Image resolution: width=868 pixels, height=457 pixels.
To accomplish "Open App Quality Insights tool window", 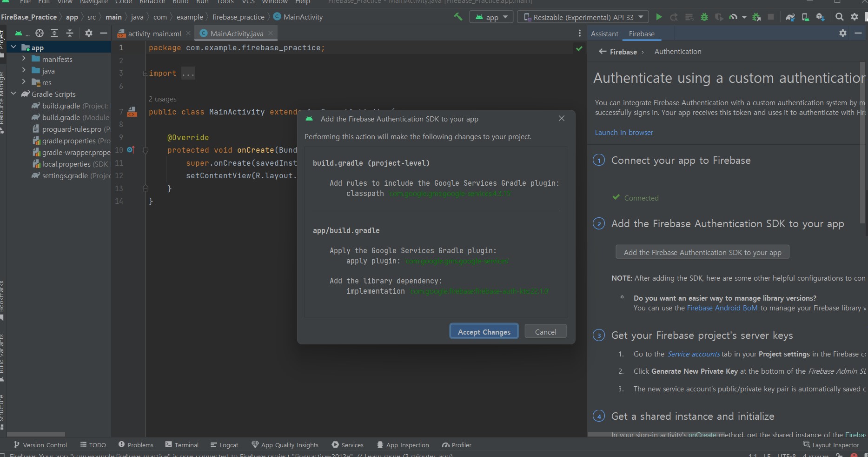I will 285,445.
